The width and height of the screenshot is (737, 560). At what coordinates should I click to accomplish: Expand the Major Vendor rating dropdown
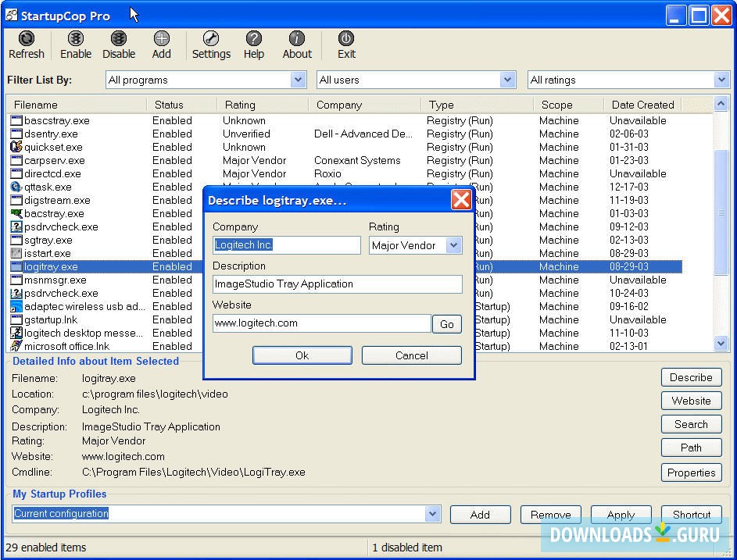click(453, 245)
